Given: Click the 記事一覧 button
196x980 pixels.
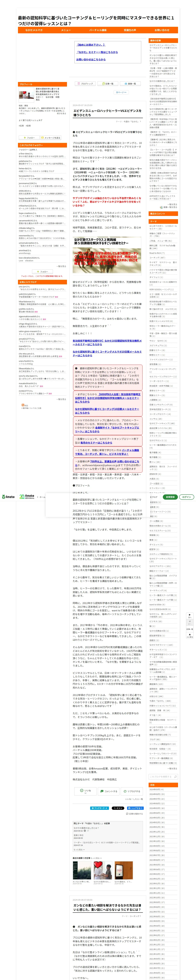Looking at the screenshot, I should [x=108, y=84].
